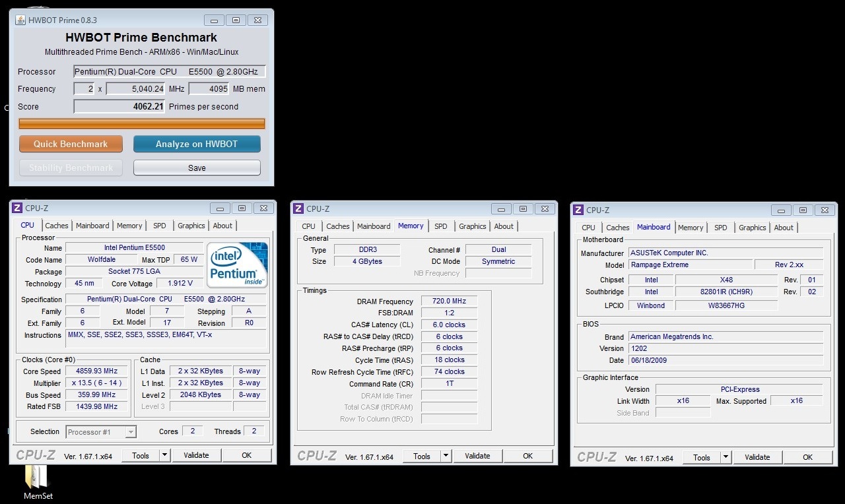
Task: Click Core Voltage value 1.912 V
Action: tap(180, 284)
